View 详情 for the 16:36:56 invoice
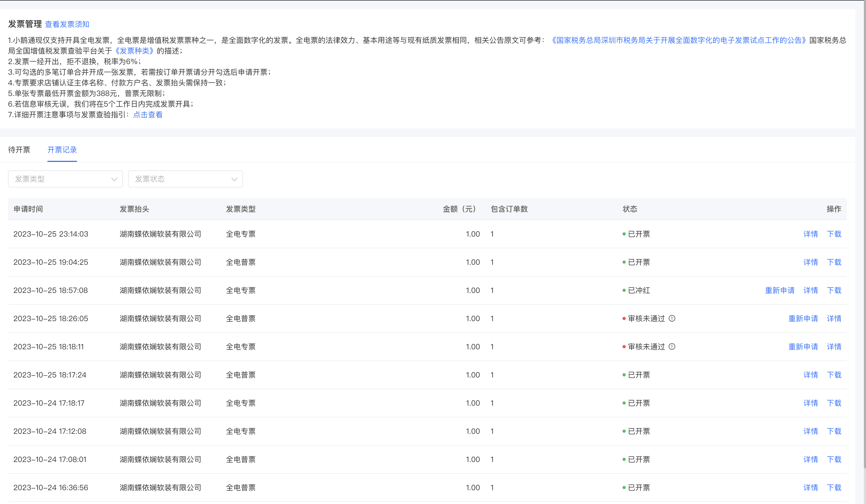 pos(811,488)
